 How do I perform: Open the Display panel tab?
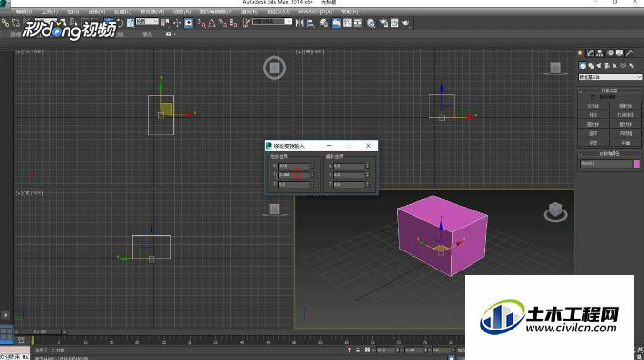pyautogui.click(x=619, y=53)
